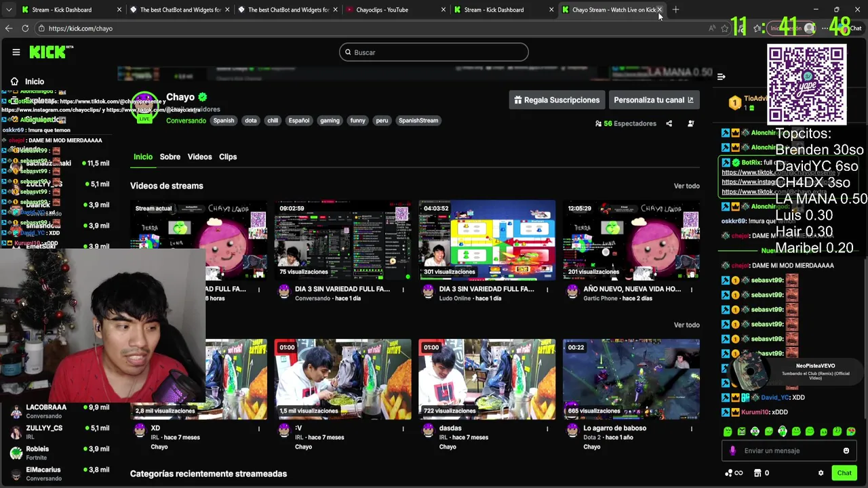Open LACOBRAAA channel in sidebar
This screenshot has height=488, width=868.
61,411
